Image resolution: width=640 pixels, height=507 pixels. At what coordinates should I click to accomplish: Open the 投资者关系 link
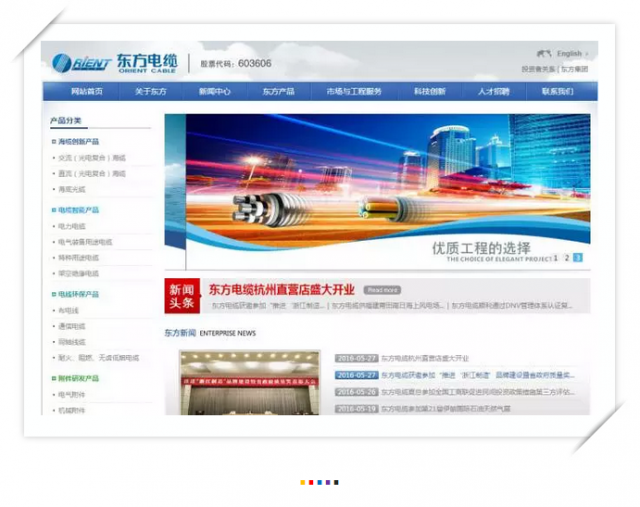pos(538,69)
